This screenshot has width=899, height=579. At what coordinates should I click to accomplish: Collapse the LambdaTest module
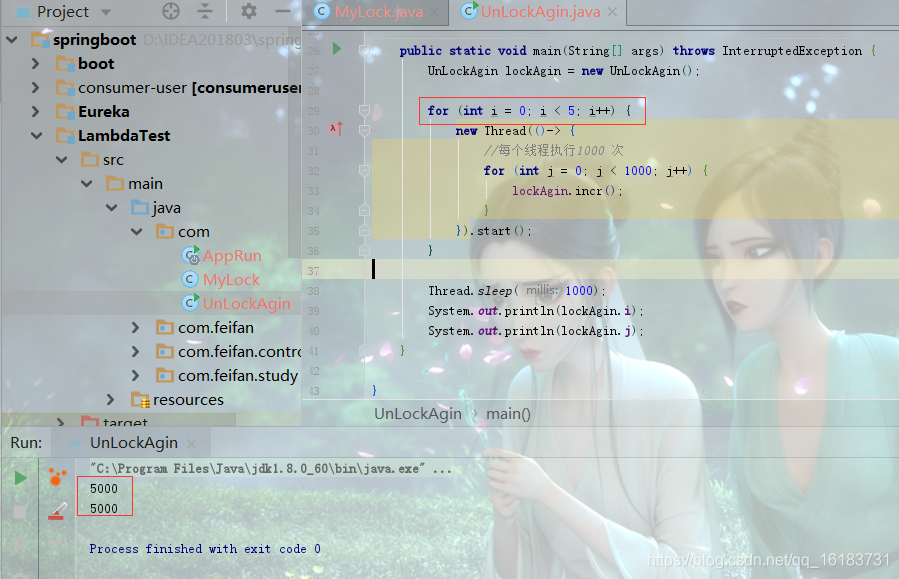tap(37, 136)
